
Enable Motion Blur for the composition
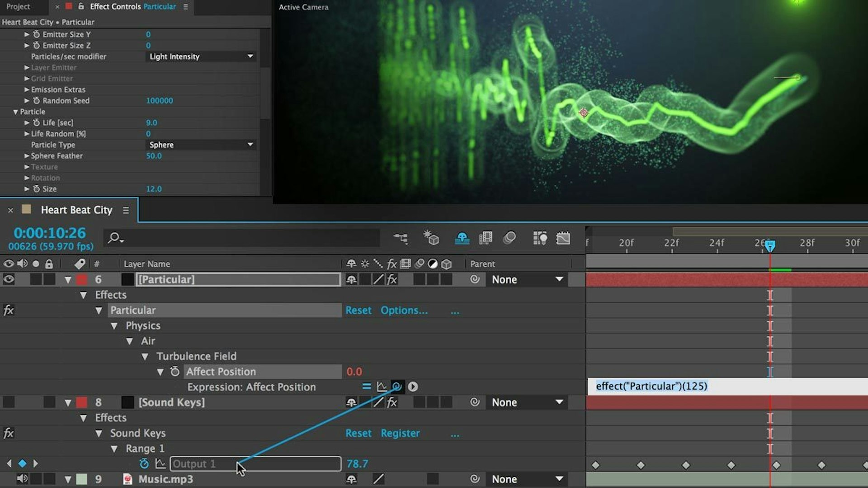pyautogui.click(x=509, y=238)
